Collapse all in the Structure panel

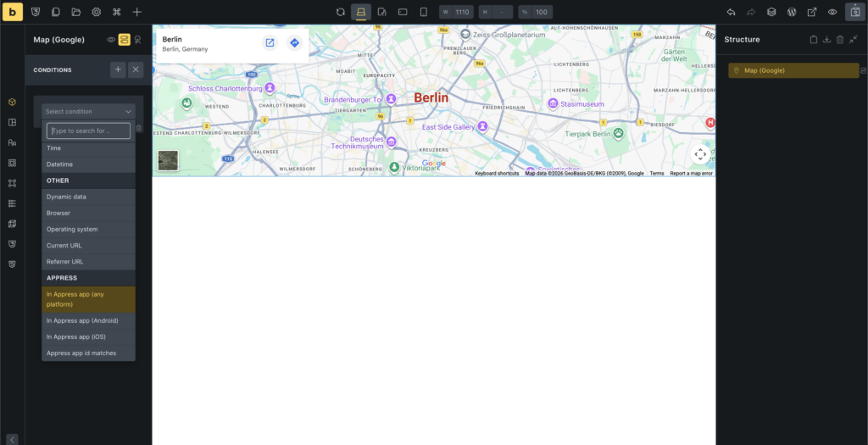pyautogui.click(x=853, y=39)
